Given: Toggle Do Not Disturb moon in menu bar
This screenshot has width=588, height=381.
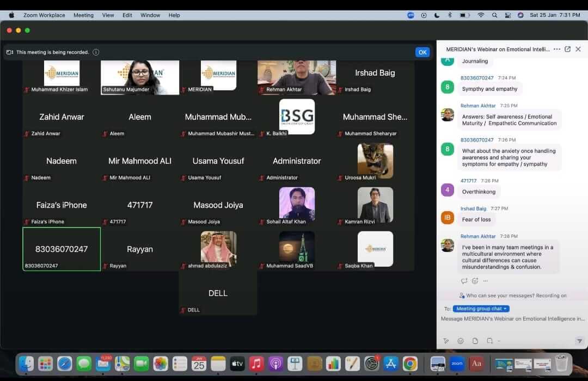Looking at the screenshot, I should pos(437,15).
